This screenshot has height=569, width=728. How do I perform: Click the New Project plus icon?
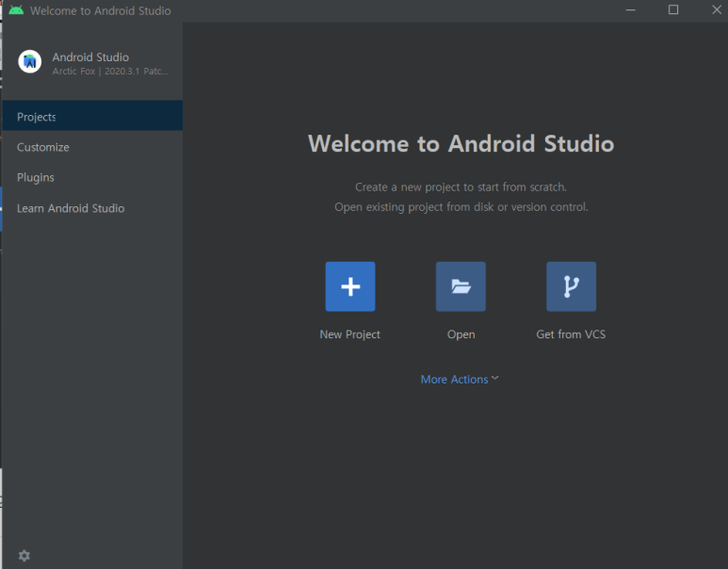[350, 286]
